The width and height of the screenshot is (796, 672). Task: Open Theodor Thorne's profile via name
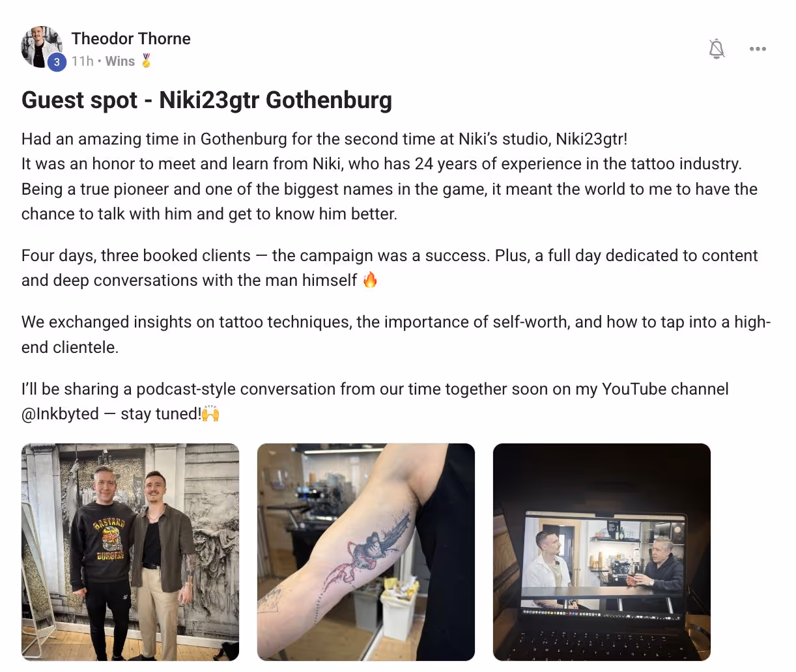coord(131,38)
